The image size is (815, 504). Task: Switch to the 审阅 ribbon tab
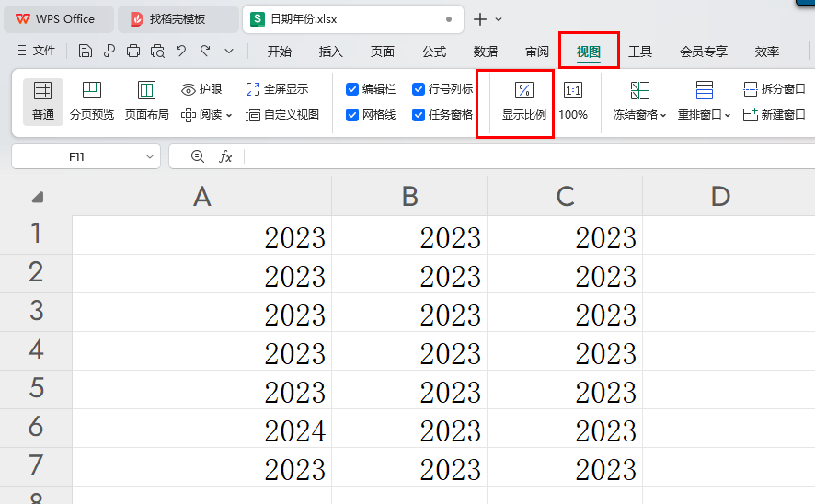(x=537, y=52)
